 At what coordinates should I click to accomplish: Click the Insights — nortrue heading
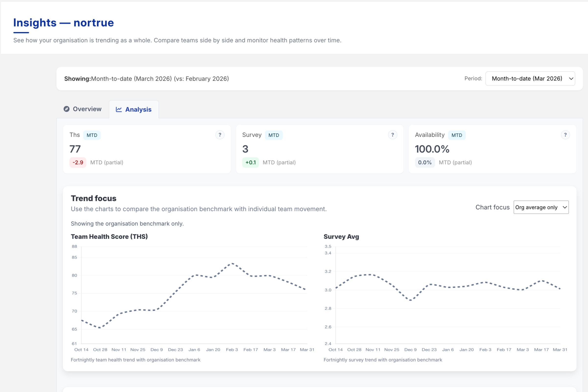[x=63, y=23]
